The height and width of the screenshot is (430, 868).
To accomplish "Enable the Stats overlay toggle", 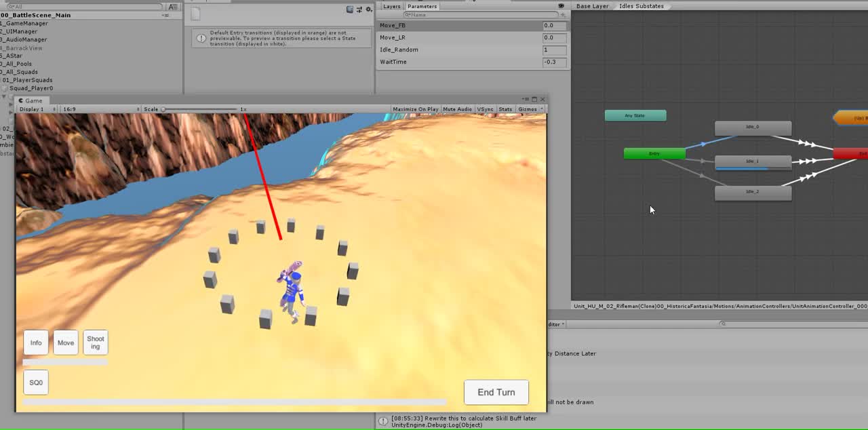I will tap(505, 109).
